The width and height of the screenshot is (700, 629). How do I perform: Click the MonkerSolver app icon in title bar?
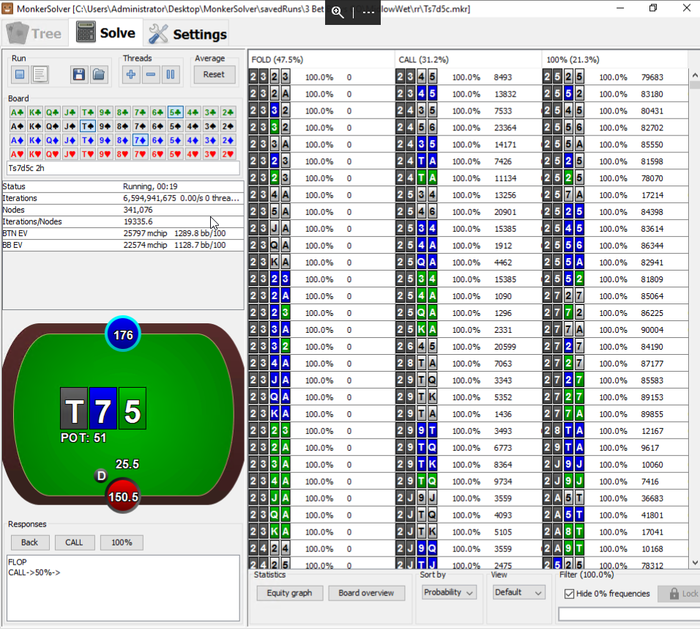coord(7,8)
